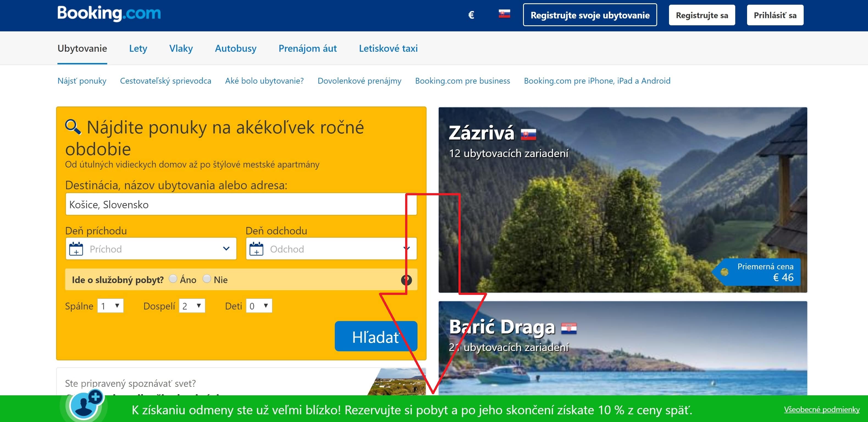868x422 pixels.
Task: Click the Registrujte sa button
Action: pos(702,15)
